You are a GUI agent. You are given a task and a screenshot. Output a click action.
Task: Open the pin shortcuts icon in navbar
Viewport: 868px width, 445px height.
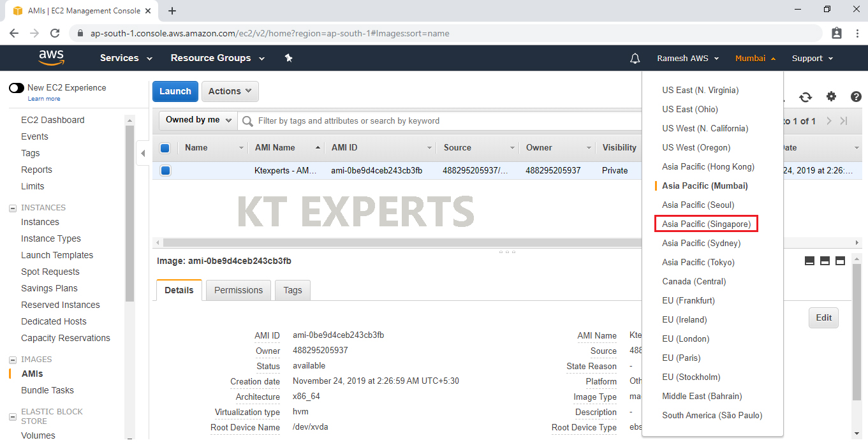pos(288,58)
